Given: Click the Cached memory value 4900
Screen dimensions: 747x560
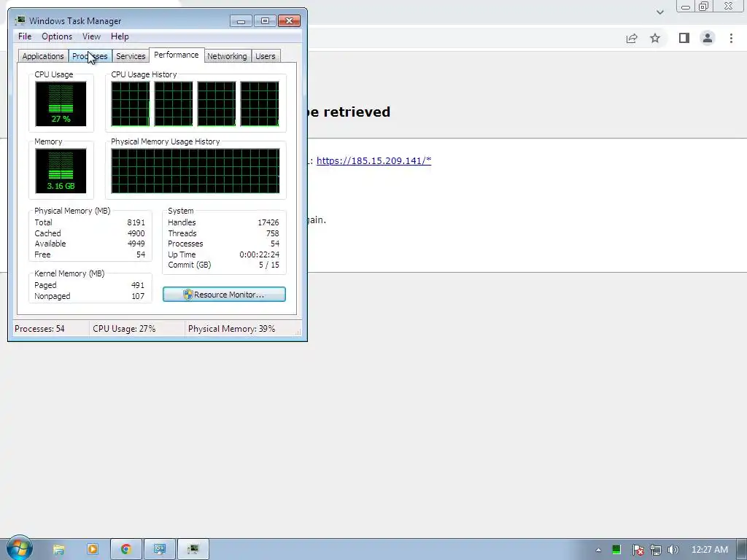Looking at the screenshot, I should click(x=136, y=233).
